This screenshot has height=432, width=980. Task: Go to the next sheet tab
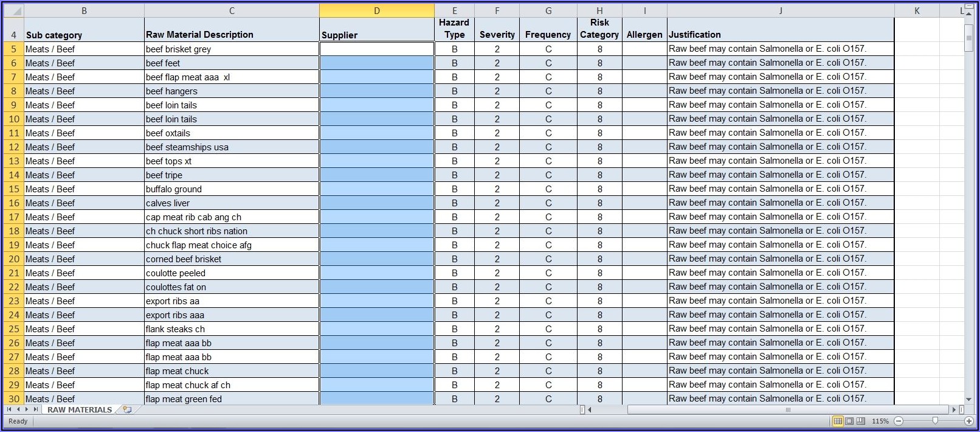pos(27,410)
